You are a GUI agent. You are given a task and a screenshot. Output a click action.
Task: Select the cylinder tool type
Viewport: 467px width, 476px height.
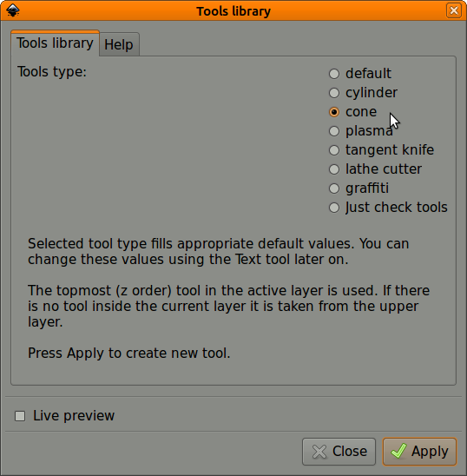tap(334, 93)
